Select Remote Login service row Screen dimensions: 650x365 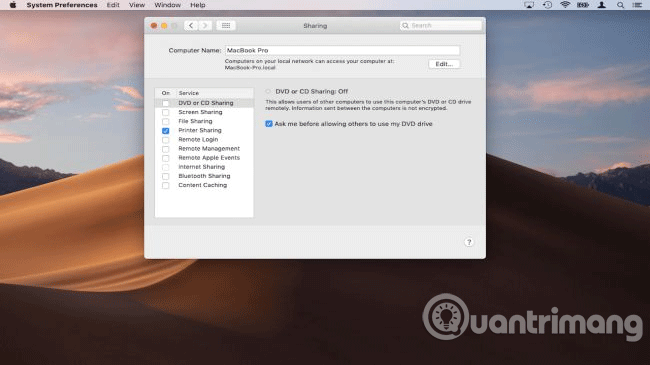tap(204, 139)
